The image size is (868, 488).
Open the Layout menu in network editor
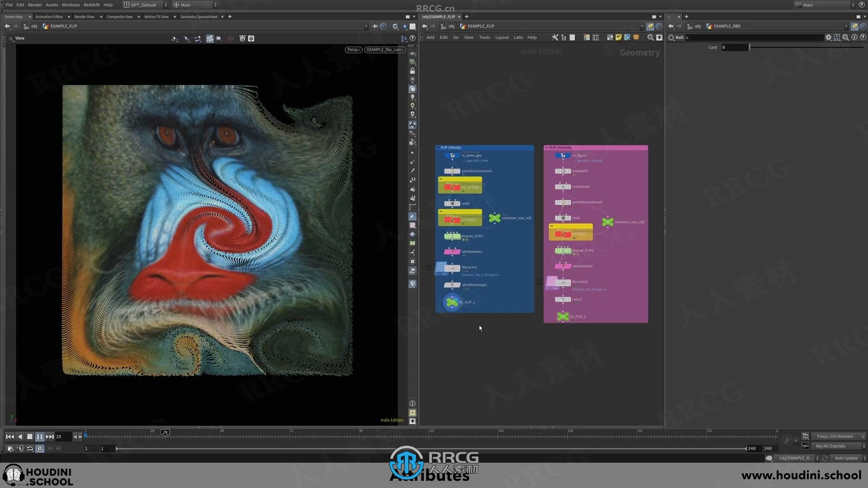point(502,38)
